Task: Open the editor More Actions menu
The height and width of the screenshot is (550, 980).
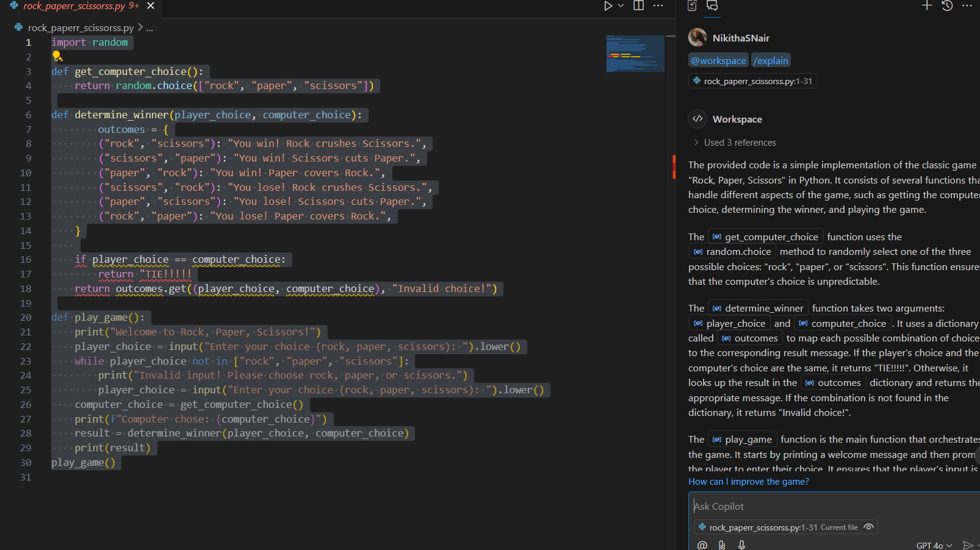Action: (x=658, y=5)
